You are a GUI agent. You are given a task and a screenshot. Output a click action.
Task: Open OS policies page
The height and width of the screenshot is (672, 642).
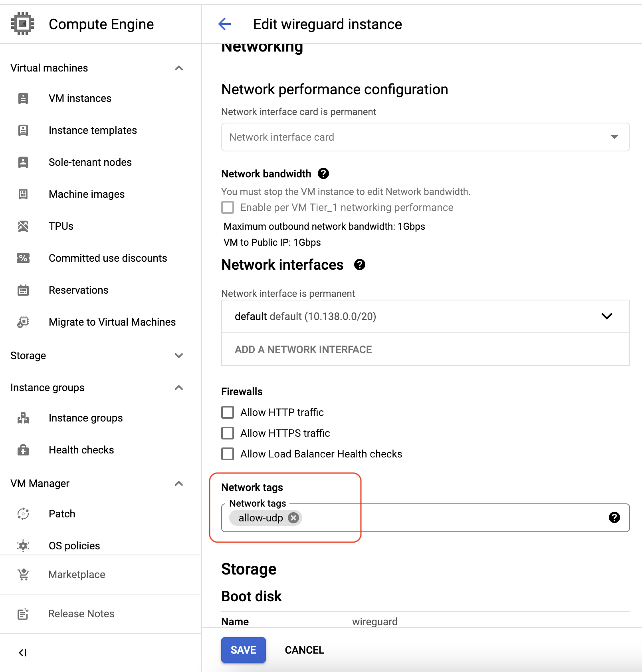pos(74,546)
